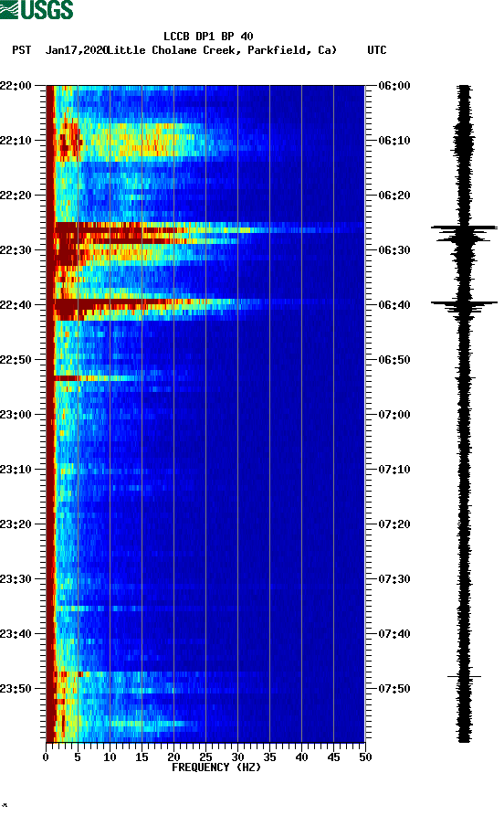Screen dimensions: 504x815
Task: Click the PST time label '22:20'
Action: [16, 196]
